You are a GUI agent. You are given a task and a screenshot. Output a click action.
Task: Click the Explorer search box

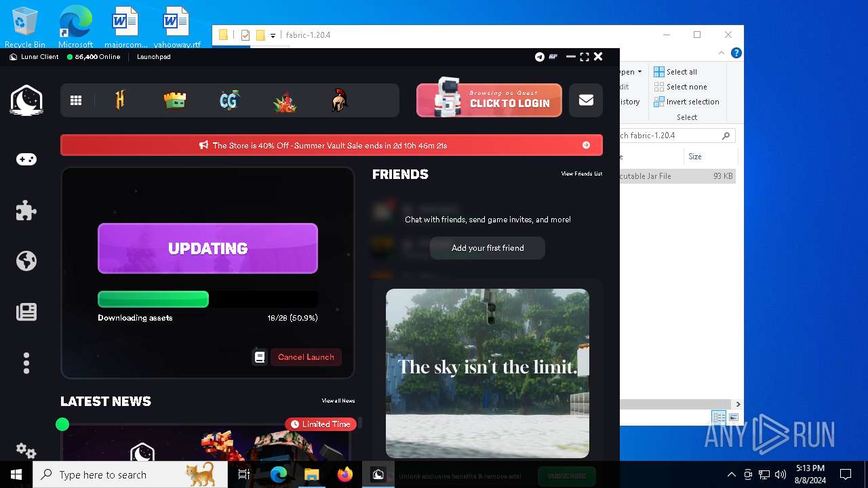coord(677,136)
